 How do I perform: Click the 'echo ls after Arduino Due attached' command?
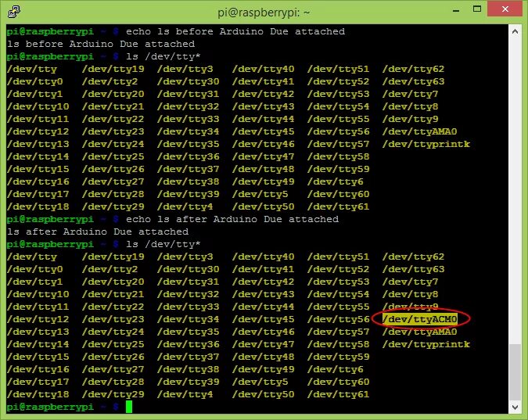pos(232,219)
